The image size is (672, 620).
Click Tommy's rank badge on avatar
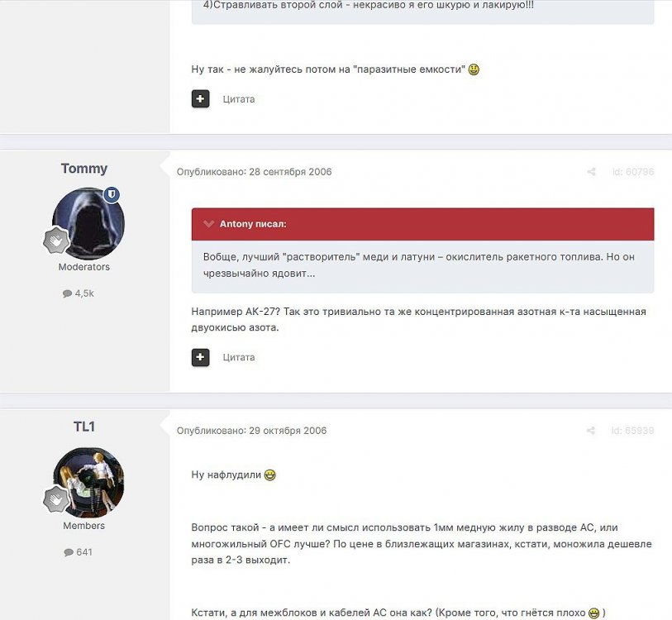(56, 241)
